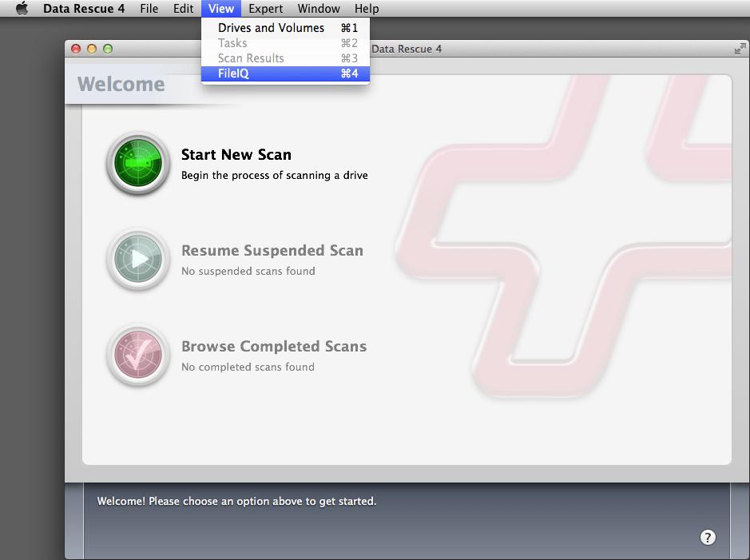Open the Expert menu
The width and height of the screenshot is (750, 560).
click(265, 9)
